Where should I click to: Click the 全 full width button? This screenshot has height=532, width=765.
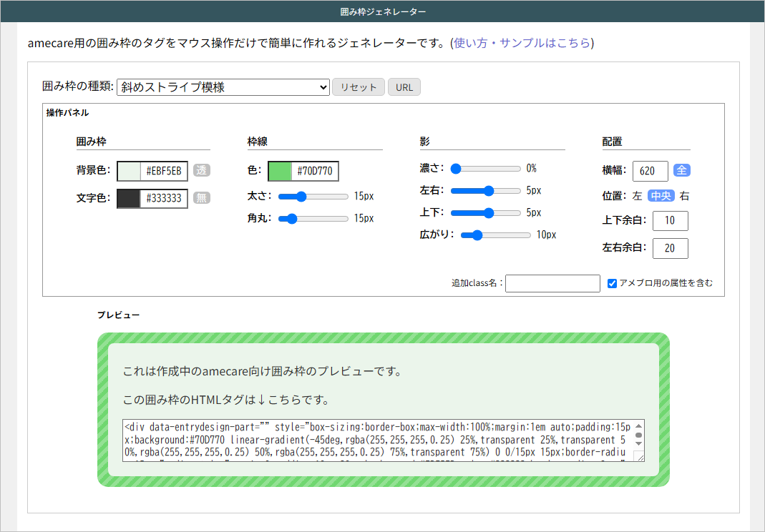coord(682,171)
